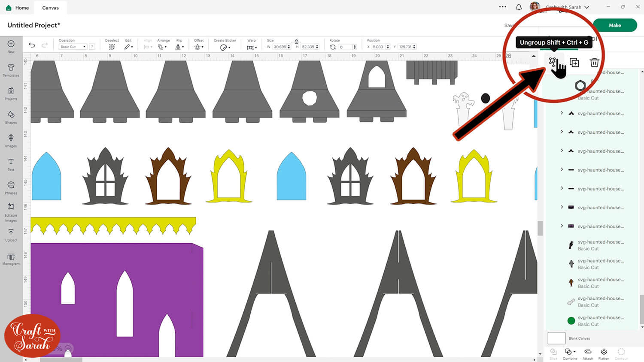Screen dimensions: 644x362
Task: Delete the selection with the trash icon
Action: point(594,63)
